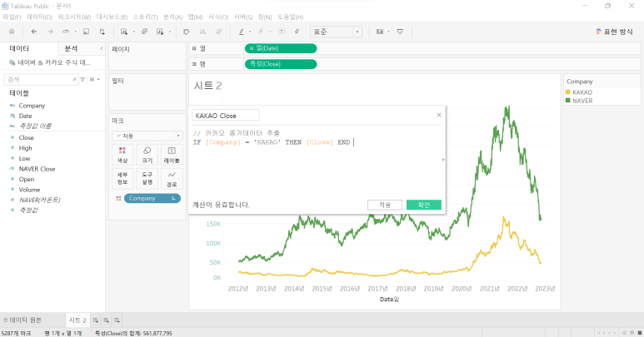
Task: Open the data pane view options dropdown
Action: tap(94, 79)
